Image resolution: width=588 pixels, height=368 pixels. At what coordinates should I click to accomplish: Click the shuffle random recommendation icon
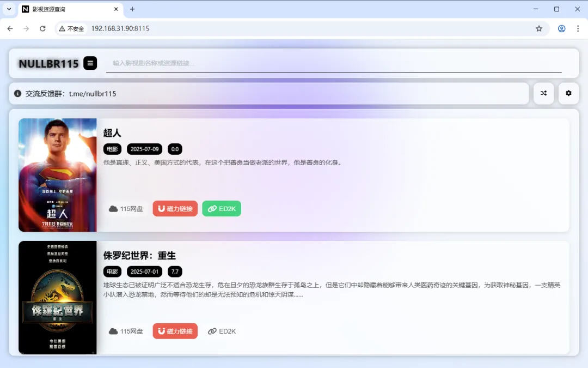pyautogui.click(x=543, y=93)
